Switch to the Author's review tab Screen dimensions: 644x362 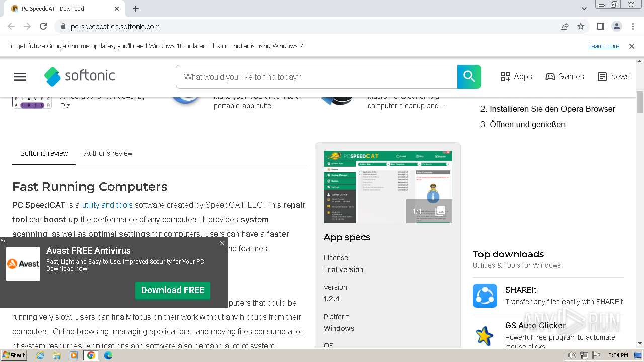pyautogui.click(x=108, y=153)
